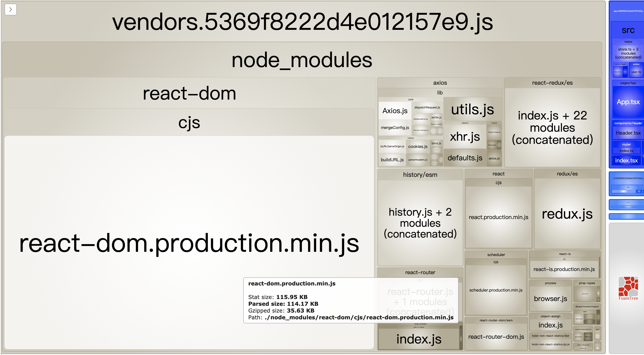Screen dimensions: 644x355
Task: Click the axios.js small block
Action: click(494, 158)
